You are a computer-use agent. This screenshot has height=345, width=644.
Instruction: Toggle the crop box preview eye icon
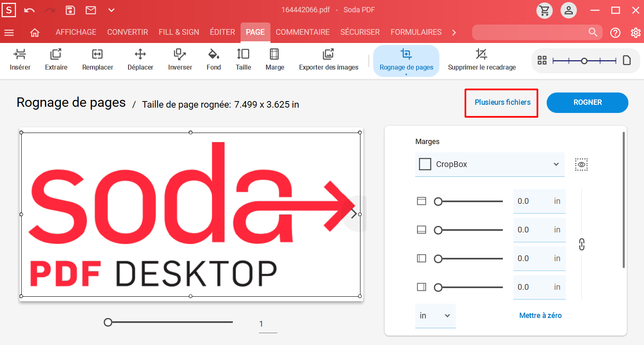(581, 165)
